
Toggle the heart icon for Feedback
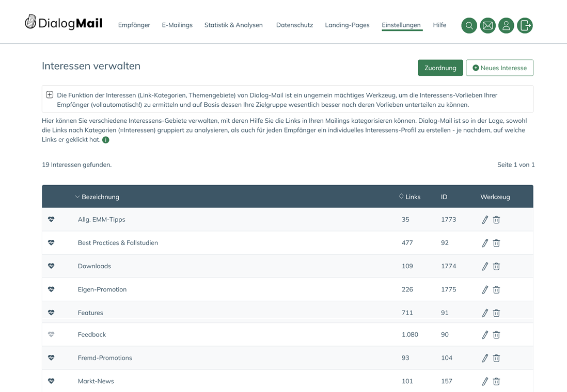51,335
